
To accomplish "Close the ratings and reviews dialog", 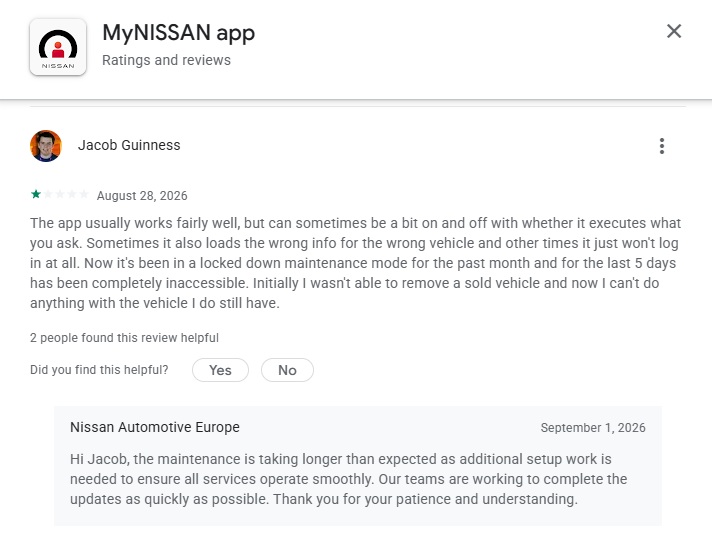I will (x=674, y=31).
